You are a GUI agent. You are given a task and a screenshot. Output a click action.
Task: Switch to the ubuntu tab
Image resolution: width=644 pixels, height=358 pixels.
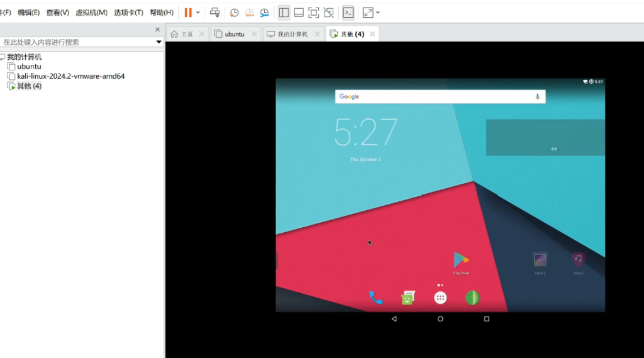(234, 34)
